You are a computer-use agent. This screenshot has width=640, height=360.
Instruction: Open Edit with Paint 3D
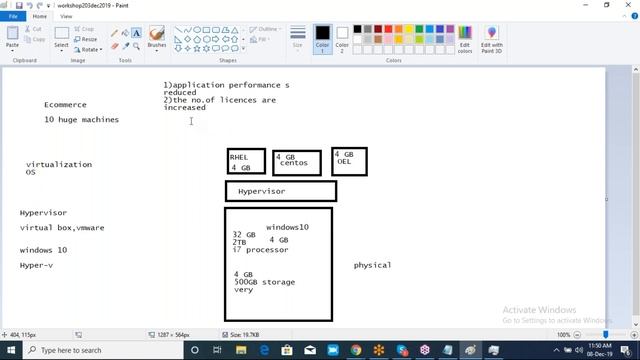coord(491,39)
